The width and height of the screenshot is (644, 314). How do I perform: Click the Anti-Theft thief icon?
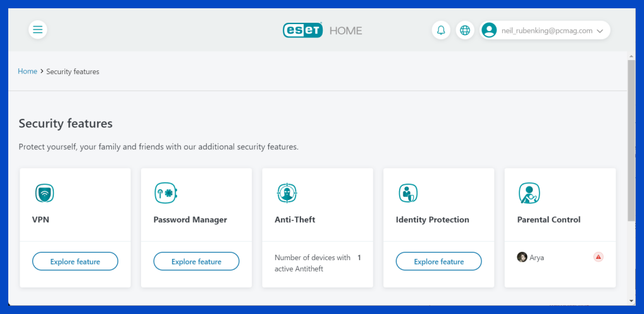287,193
